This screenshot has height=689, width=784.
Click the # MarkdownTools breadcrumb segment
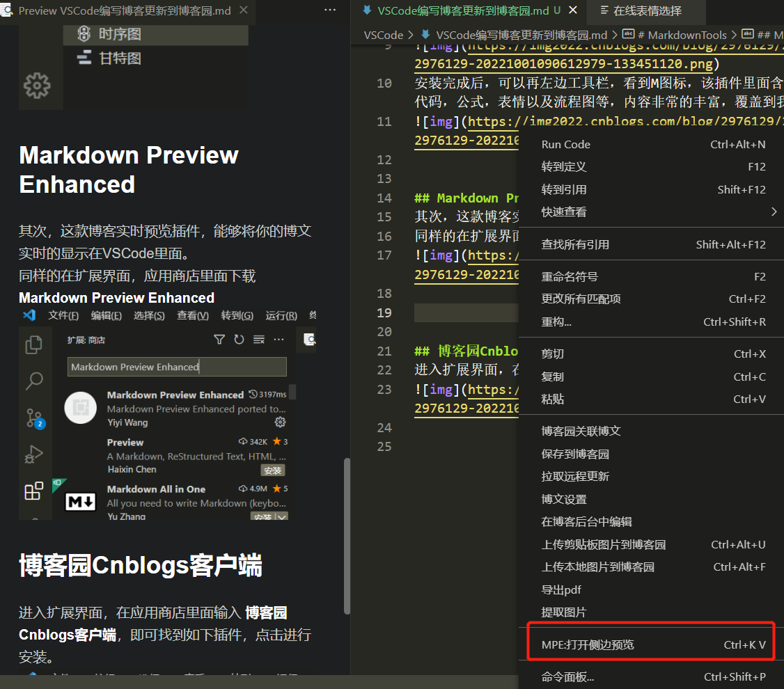(682, 35)
